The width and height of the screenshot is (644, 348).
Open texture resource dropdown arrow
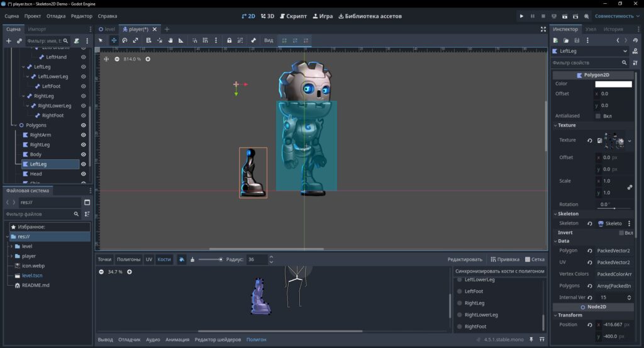pos(630,140)
